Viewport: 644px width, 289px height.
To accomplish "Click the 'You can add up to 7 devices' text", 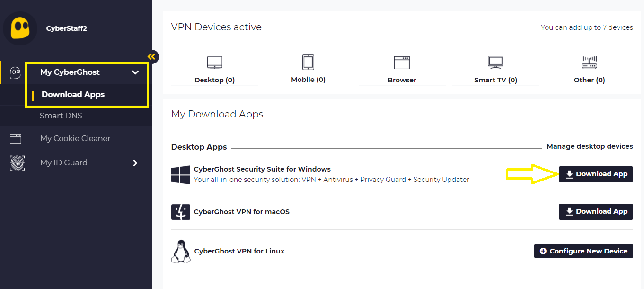I will pos(587,27).
